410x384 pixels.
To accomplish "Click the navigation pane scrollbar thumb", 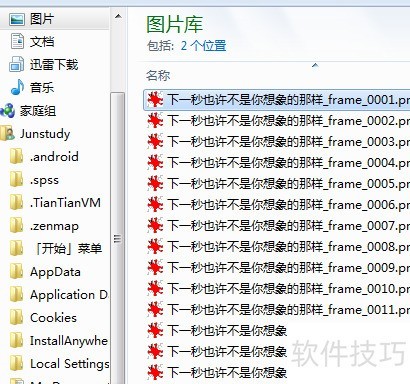I will 117,238.
